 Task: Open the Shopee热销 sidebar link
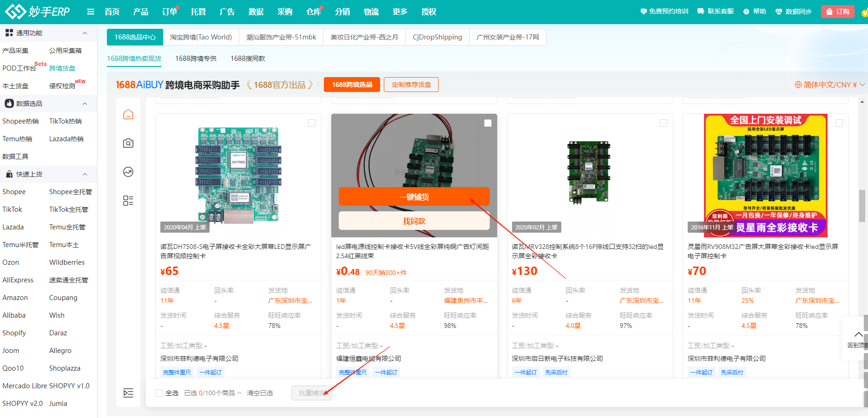(20, 121)
